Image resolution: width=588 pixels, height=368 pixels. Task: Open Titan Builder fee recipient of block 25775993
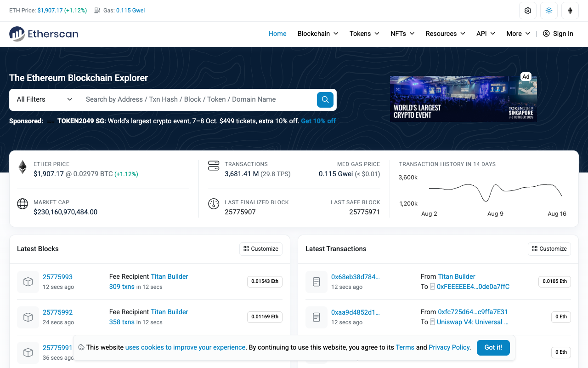tap(170, 276)
